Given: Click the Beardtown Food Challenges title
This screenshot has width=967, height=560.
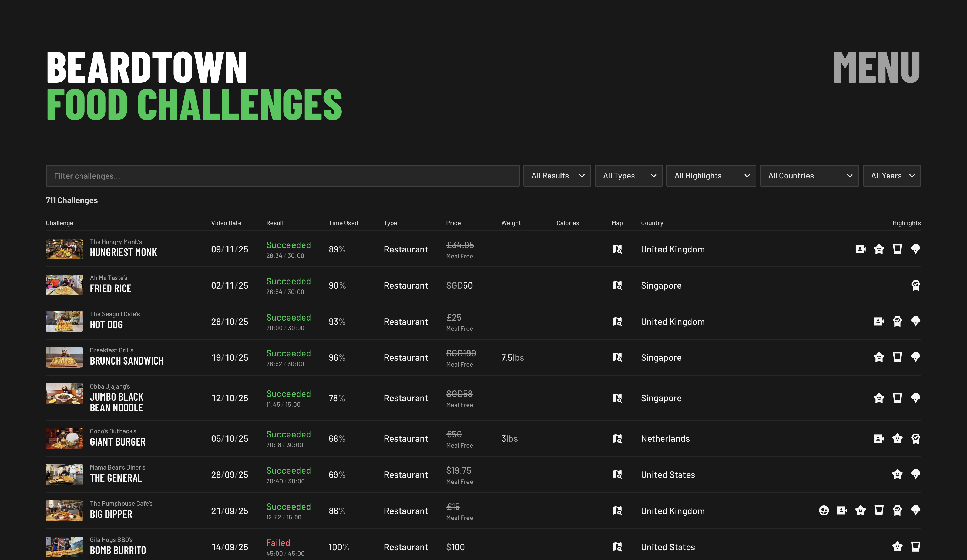Looking at the screenshot, I should click(x=194, y=86).
